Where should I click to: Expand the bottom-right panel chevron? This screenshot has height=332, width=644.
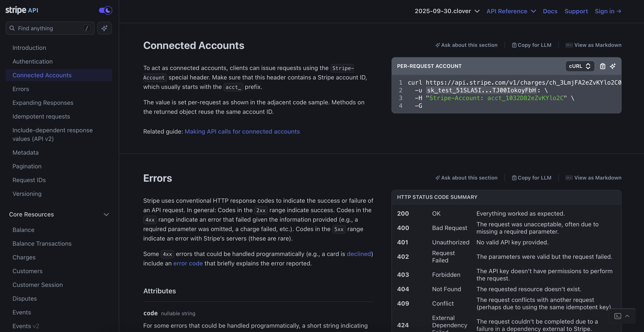(x=627, y=316)
